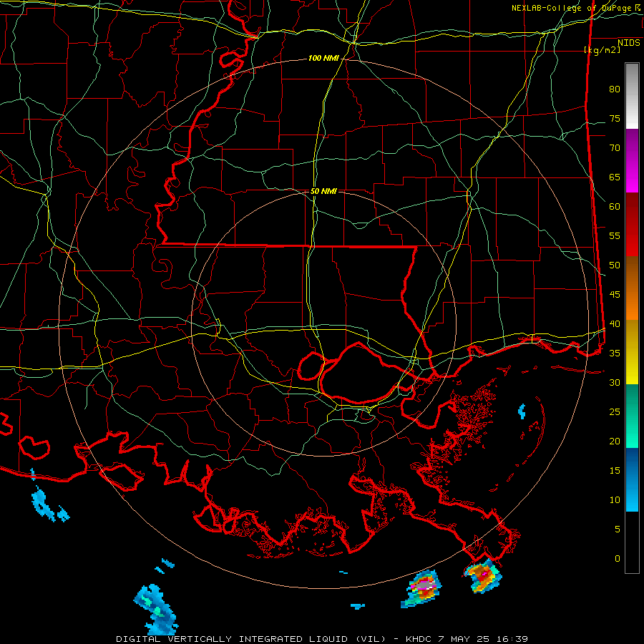Click the 70 value on color scale
Screen dimensions: 644x644
click(615, 148)
